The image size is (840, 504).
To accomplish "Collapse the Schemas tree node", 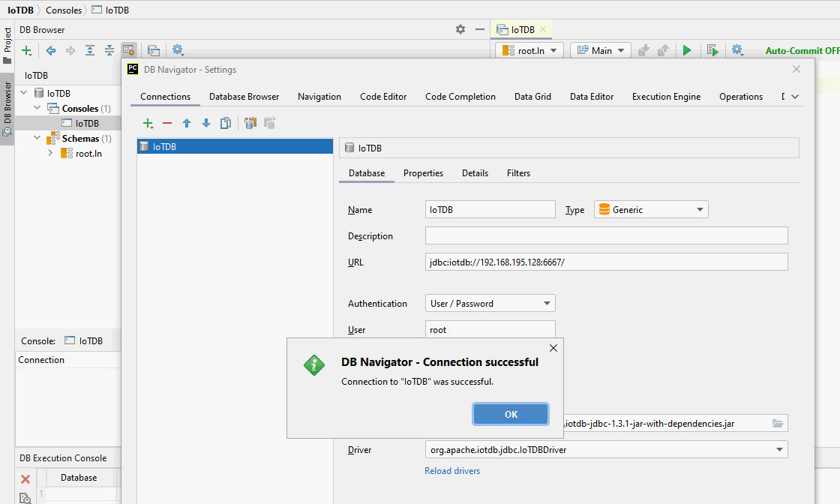I will pos(37,138).
